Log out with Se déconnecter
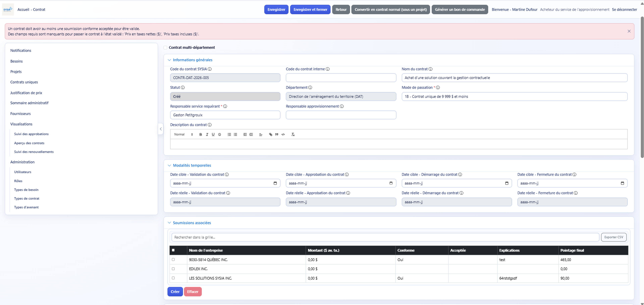The height and width of the screenshot is (305, 644). (x=625, y=10)
